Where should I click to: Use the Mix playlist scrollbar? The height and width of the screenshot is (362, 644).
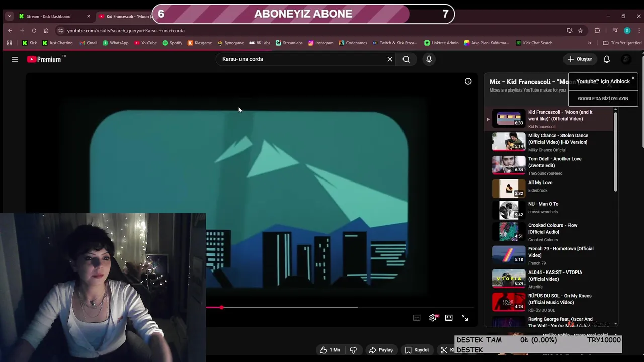615,152
